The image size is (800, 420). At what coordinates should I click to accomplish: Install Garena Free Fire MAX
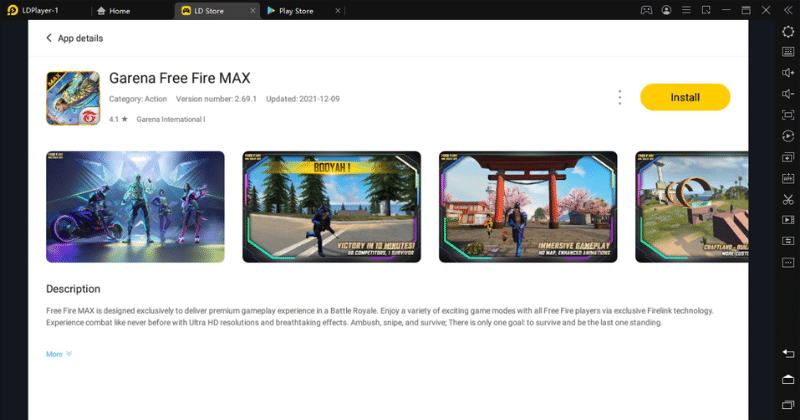[685, 97]
